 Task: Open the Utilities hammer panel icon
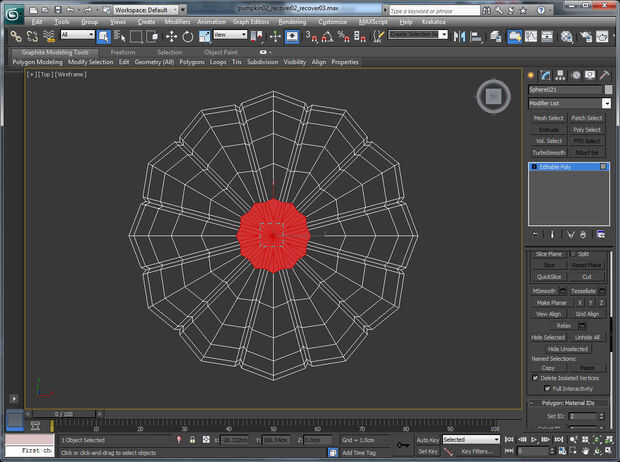(604, 75)
